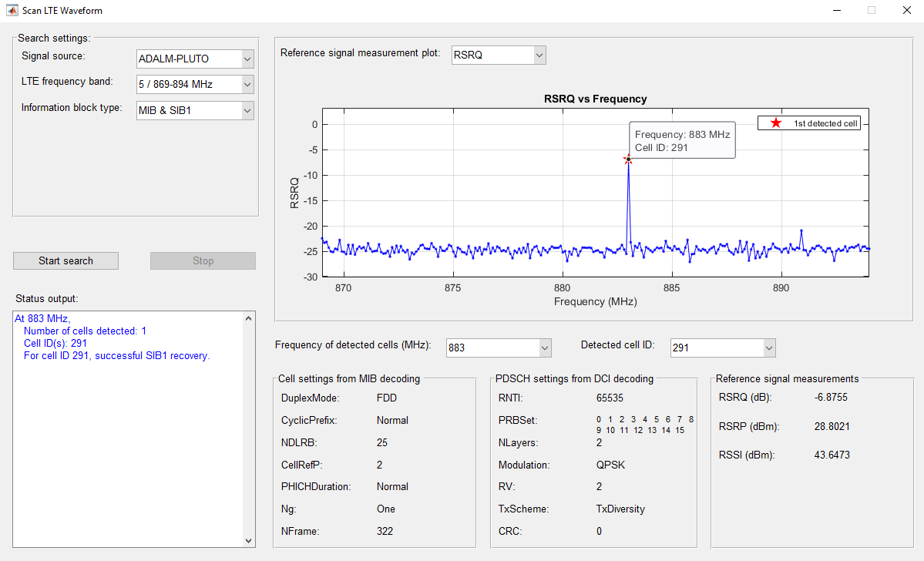924x561 pixels.
Task: Click the Frequency 883 MHz data tip
Action: click(682, 141)
